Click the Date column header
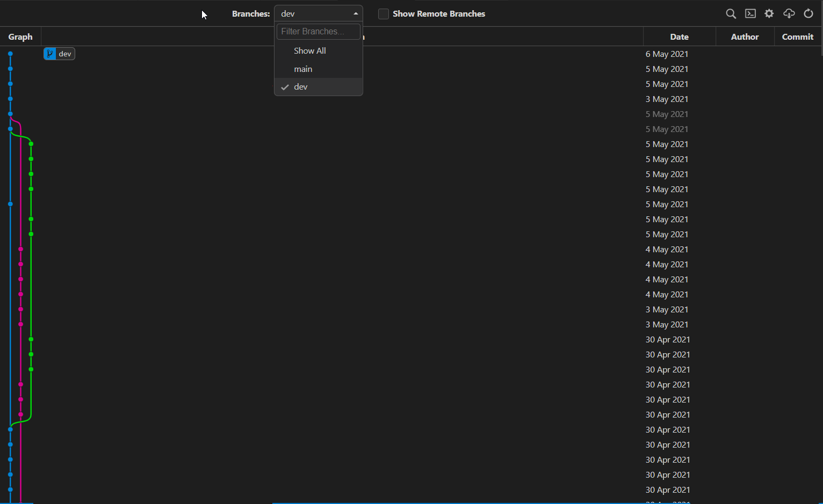The width and height of the screenshot is (823, 504). (679, 37)
